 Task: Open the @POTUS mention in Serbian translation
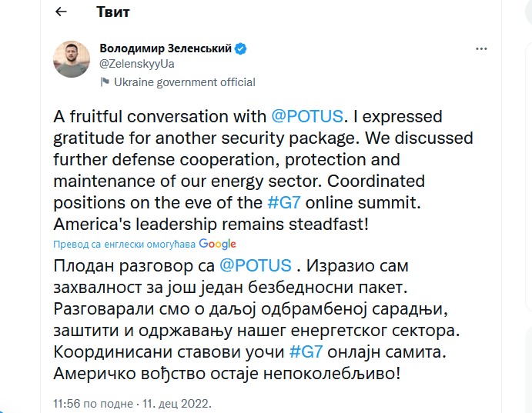(x=256, y=265)
